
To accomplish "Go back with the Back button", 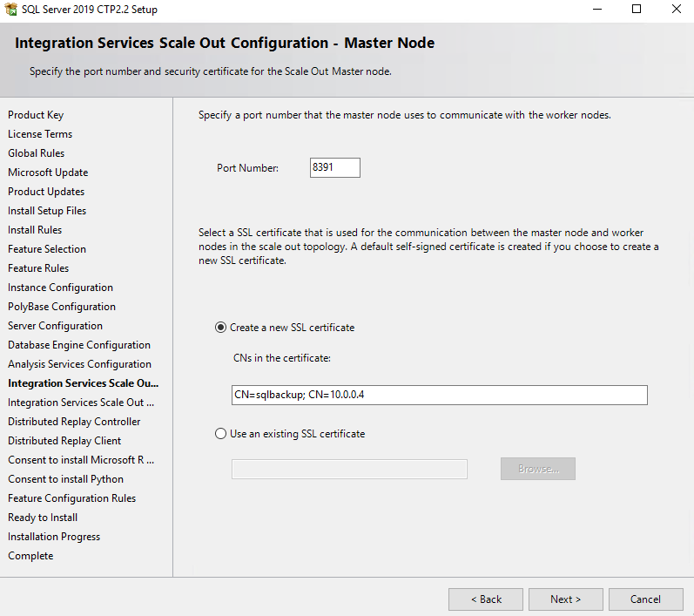I will pos(486,599).
